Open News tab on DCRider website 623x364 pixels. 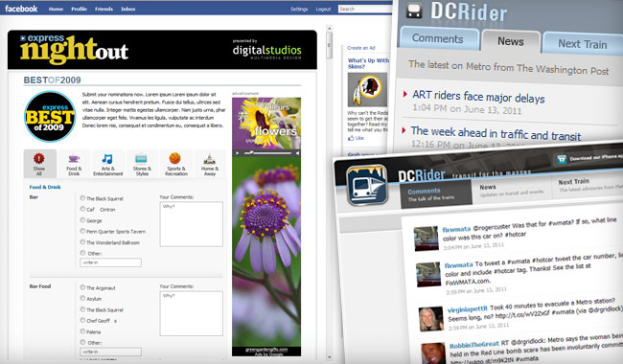(512, 190)
